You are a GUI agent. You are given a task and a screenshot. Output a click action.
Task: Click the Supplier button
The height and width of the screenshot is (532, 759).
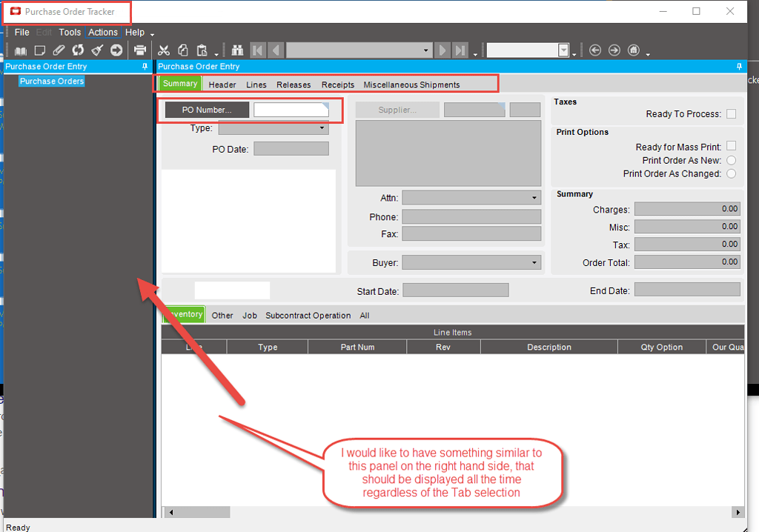click(398, 109)
